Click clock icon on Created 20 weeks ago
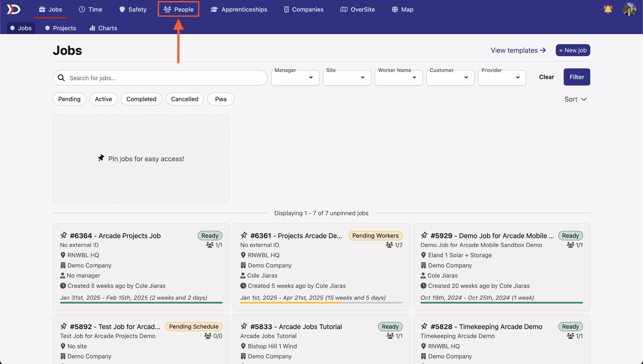Image resolution: width=643 pixels, height=364 pixels. (423, 286)
